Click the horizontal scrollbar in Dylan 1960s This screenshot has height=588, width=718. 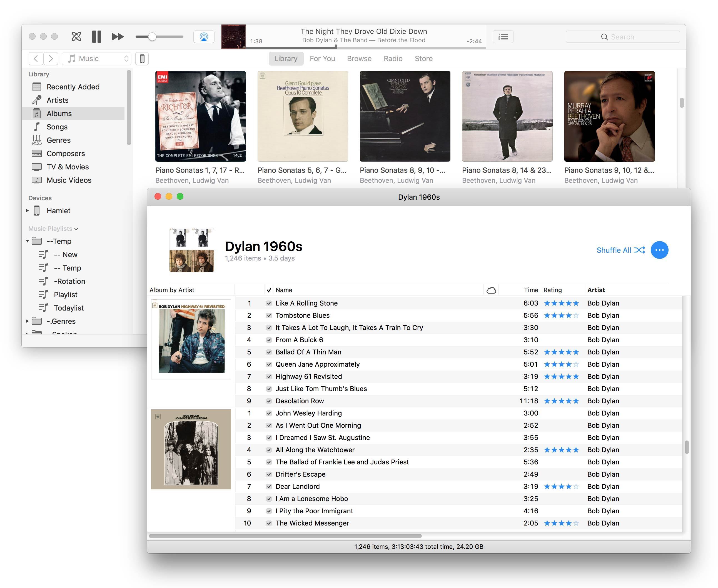pos(285,536)
